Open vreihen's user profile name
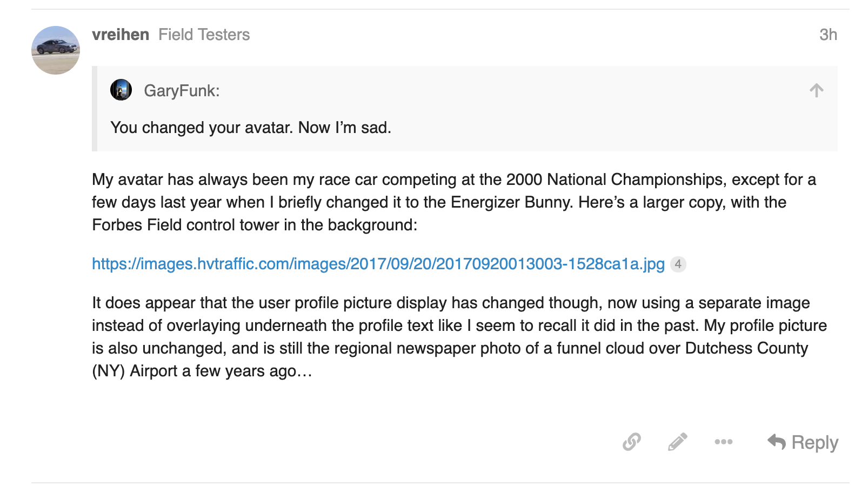This screenshot has width=868, height=492. [x=121, y=35]
